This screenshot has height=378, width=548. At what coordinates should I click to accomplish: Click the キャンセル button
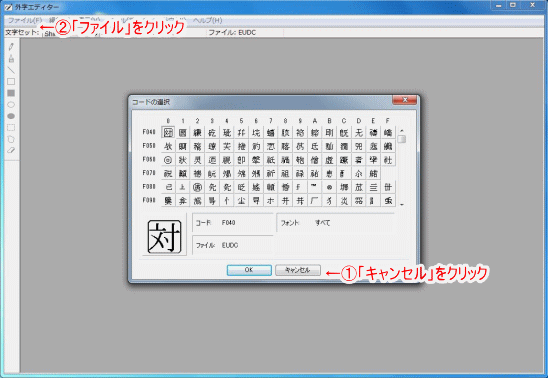[x=298, y=270]
